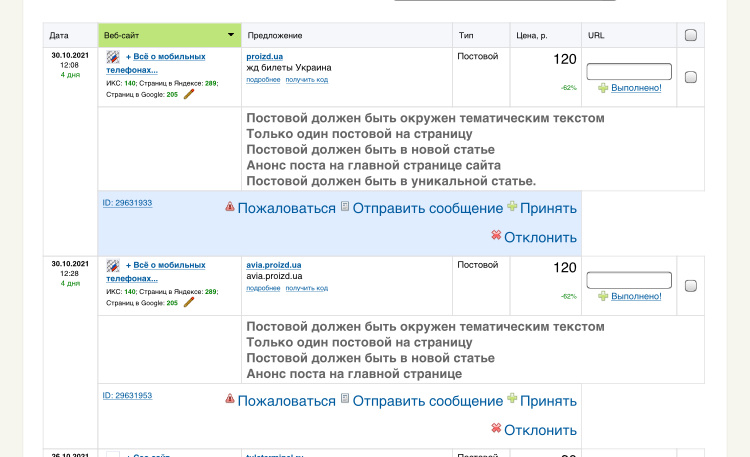The image size is (750, 457).
Task: Click the Предложение column header
Action: coord(270,35)
